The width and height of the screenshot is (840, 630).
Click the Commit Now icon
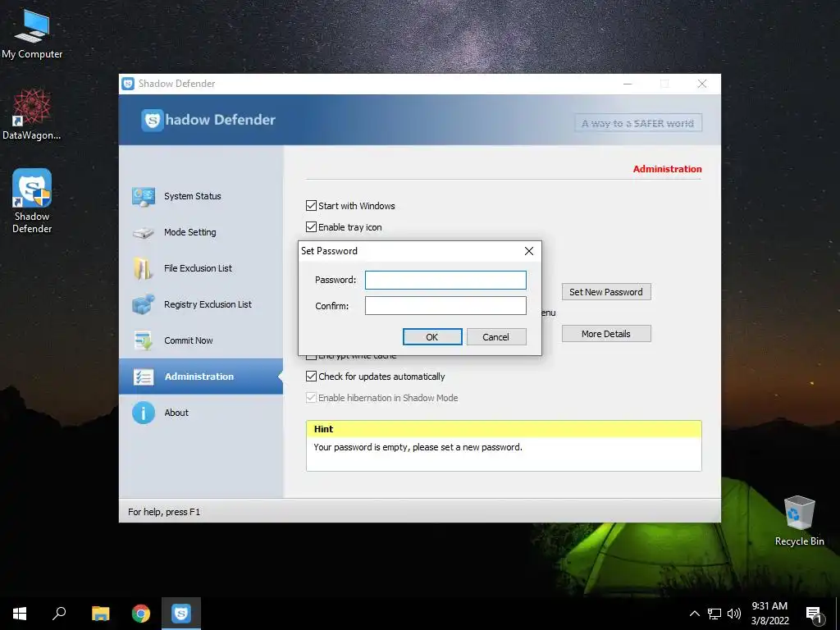(x=144, y=340)
